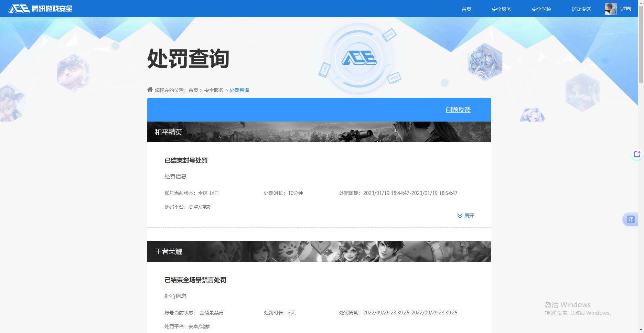Open the user avatar profile picture

(611, 9)
